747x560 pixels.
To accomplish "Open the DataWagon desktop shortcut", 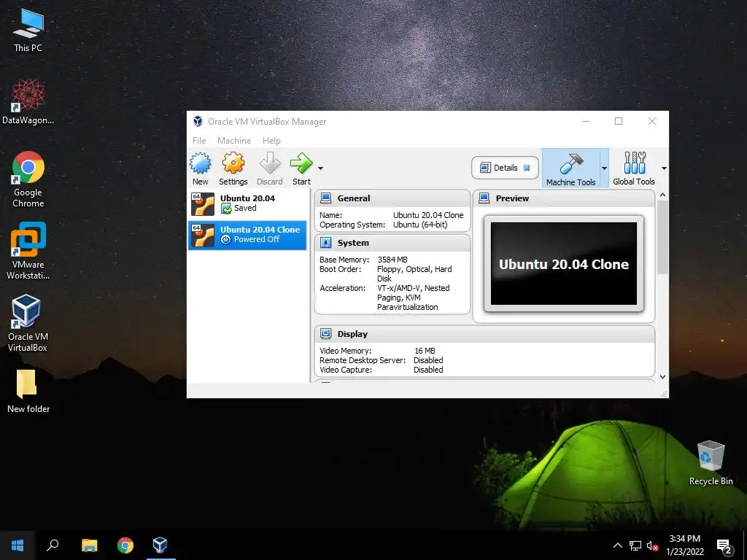I will click(x=28, y=102).
